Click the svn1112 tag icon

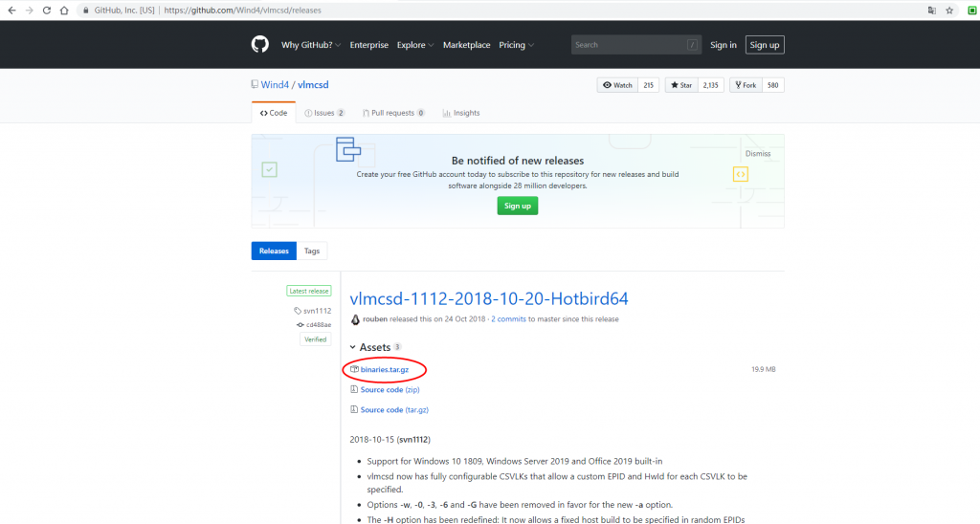click(x=298, y=311)
